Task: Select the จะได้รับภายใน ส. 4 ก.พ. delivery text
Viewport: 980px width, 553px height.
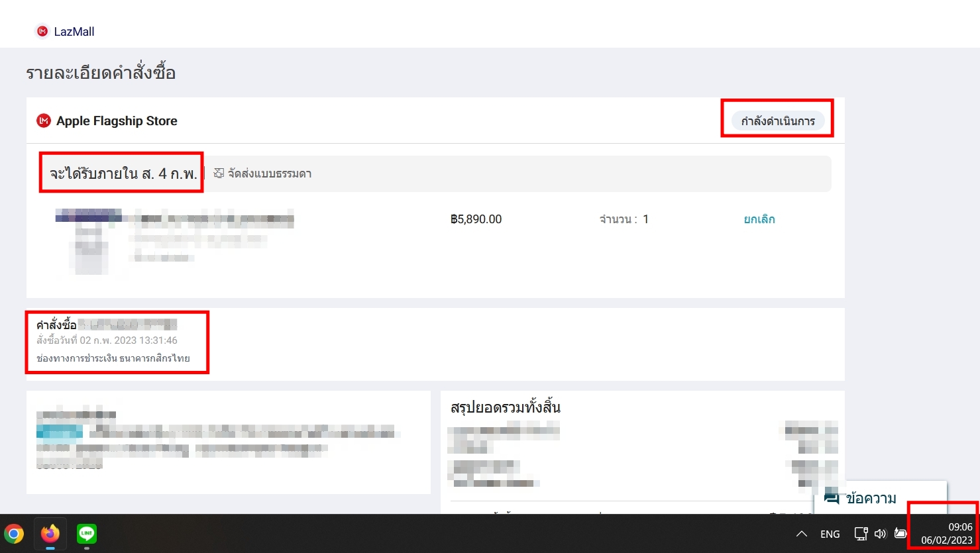Action: click(123, 174)
